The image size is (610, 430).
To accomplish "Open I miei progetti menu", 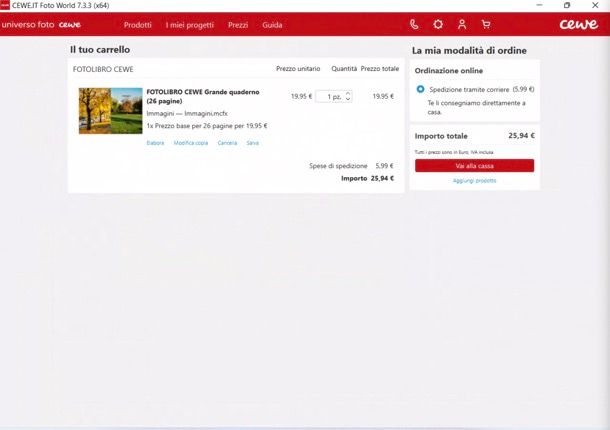I will pos(190,25).
